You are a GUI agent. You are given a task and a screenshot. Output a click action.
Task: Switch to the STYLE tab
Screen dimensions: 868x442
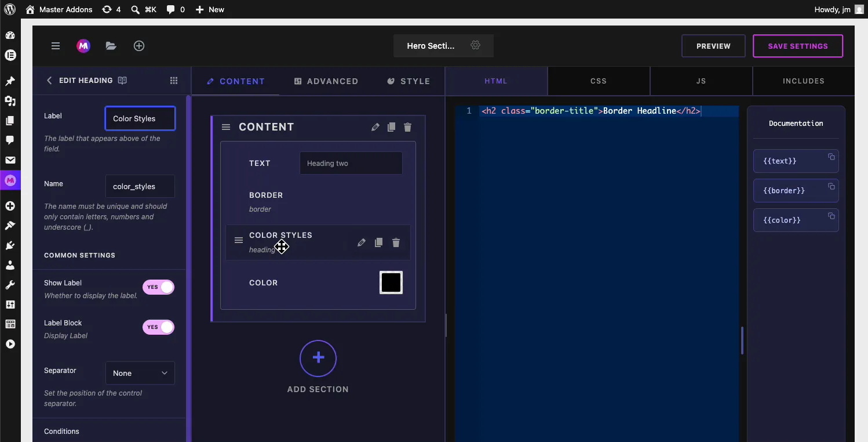(409, 81)
